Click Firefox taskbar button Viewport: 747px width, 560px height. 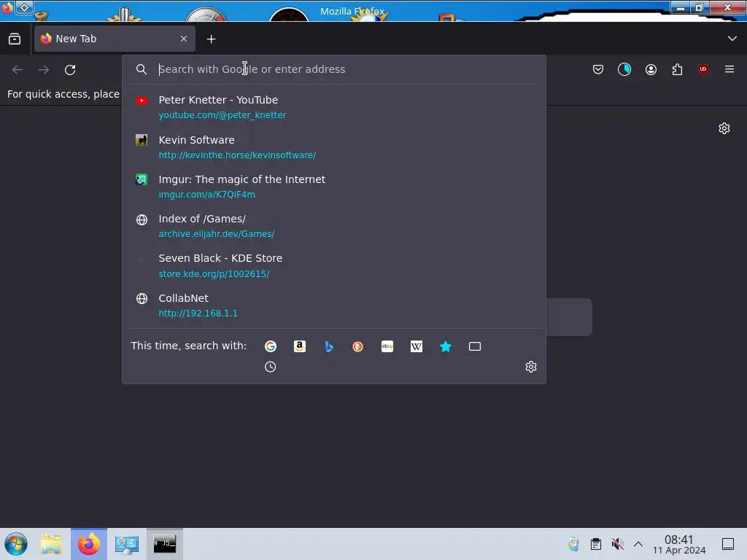tap(89, 544)
